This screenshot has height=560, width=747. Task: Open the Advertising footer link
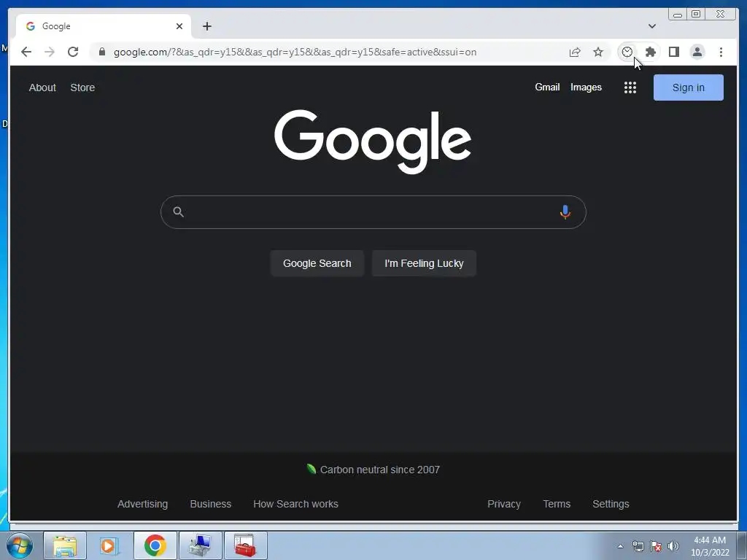[142, 504]
